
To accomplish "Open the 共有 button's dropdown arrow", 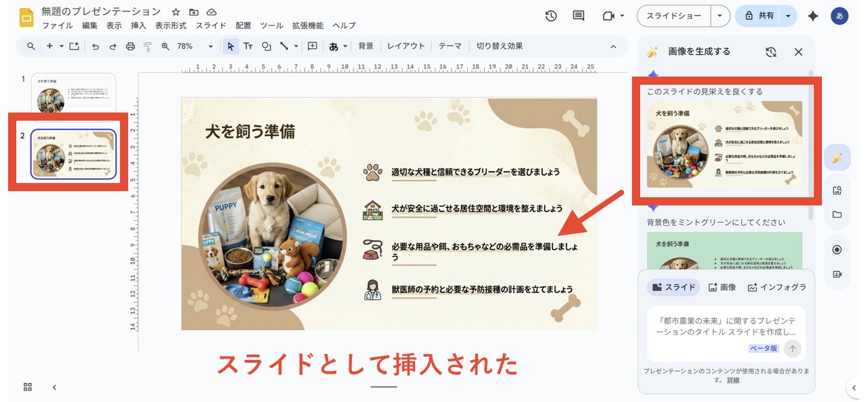I will coord(788,16).
